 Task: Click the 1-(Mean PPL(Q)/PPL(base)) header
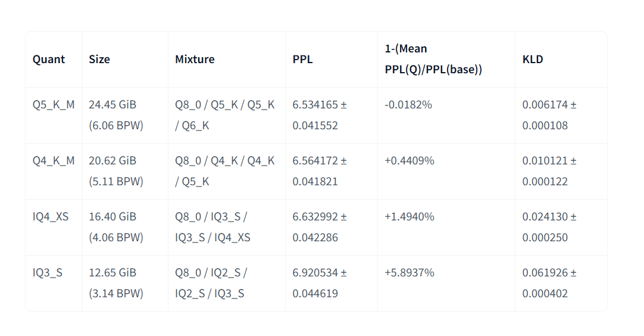[433, 59]
